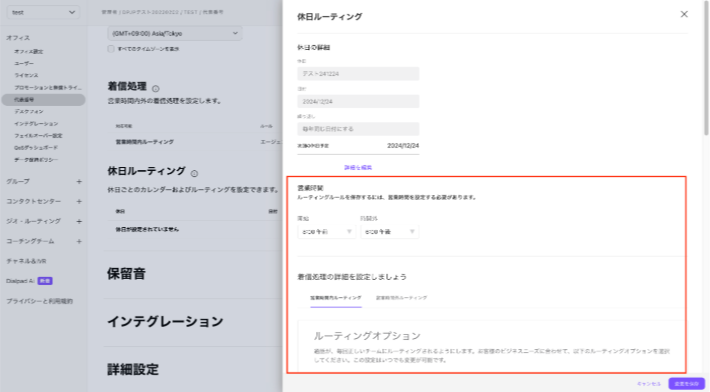Screen dimensions: 710x392
Task: Click the 詳細設定 section heading
Action: click(x=133, y=369)
